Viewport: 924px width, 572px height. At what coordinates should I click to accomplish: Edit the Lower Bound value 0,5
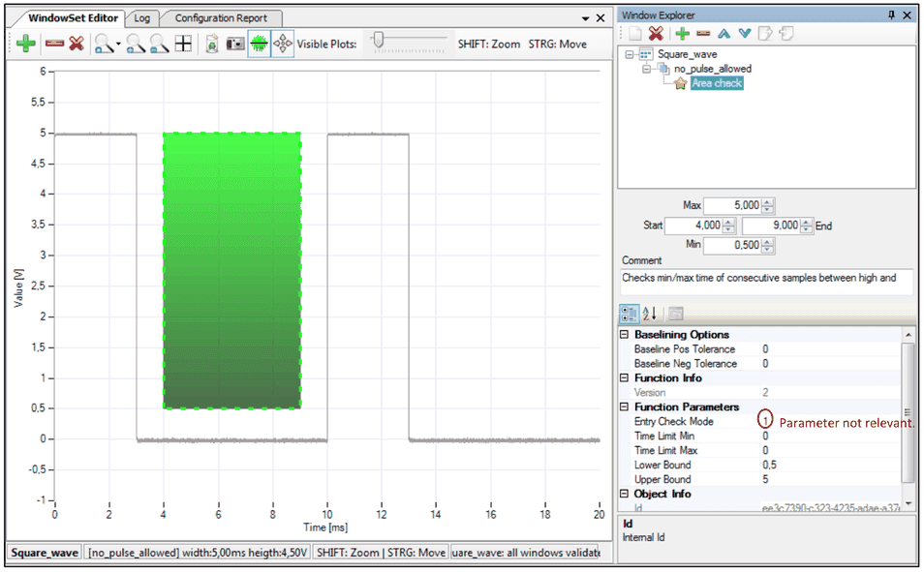coord(769,466)
